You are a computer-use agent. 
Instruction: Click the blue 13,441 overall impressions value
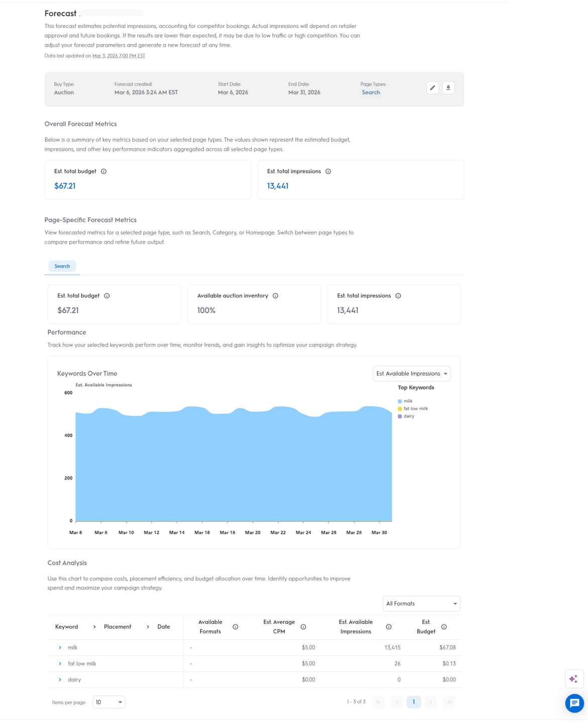278,186
